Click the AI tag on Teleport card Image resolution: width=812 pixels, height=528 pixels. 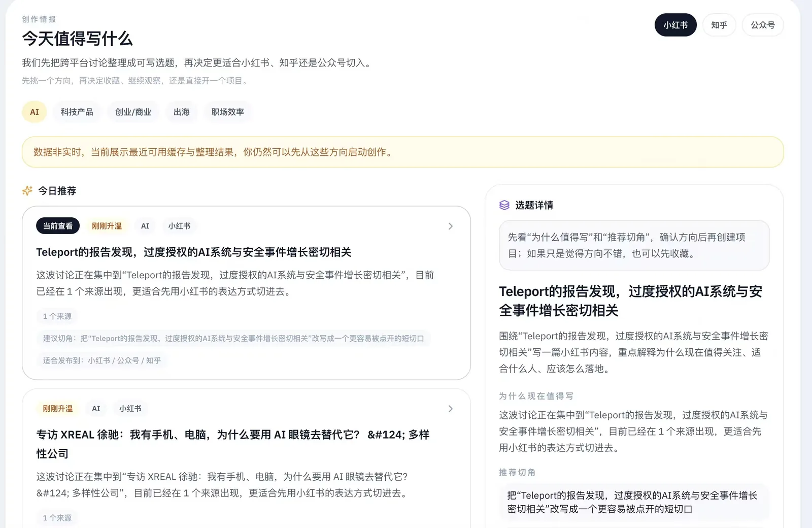point(145,226)
